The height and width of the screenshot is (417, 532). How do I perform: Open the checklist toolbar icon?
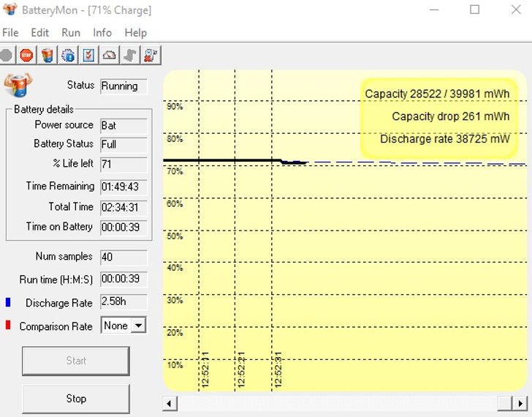(88, 55)
